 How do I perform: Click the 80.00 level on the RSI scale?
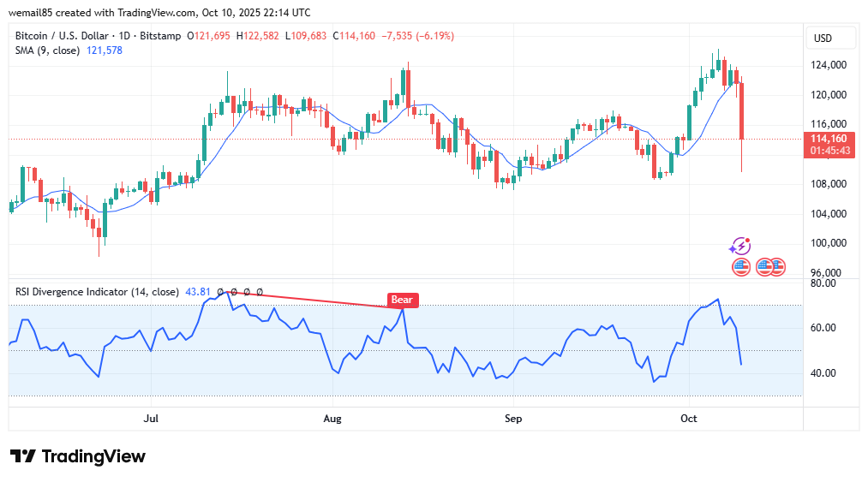coord(823,283)
